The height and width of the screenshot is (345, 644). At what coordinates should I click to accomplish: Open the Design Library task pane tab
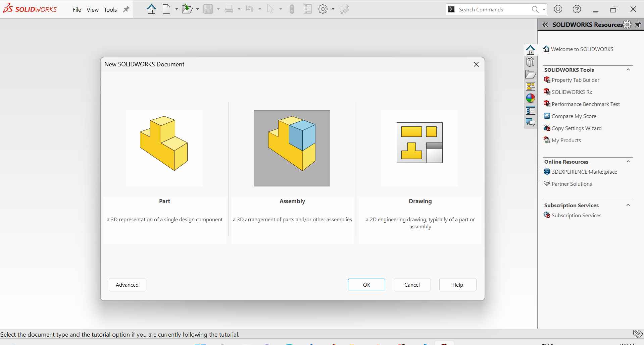click(x=531, y=62)
